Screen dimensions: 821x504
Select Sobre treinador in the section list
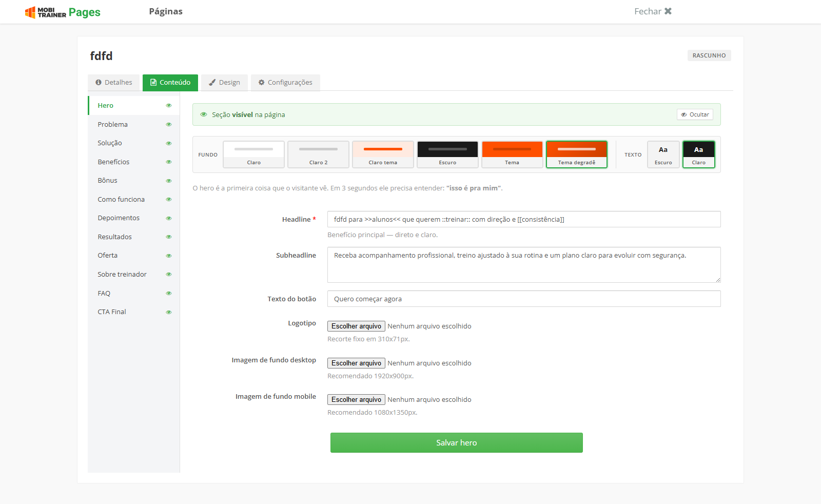(134, 275)
